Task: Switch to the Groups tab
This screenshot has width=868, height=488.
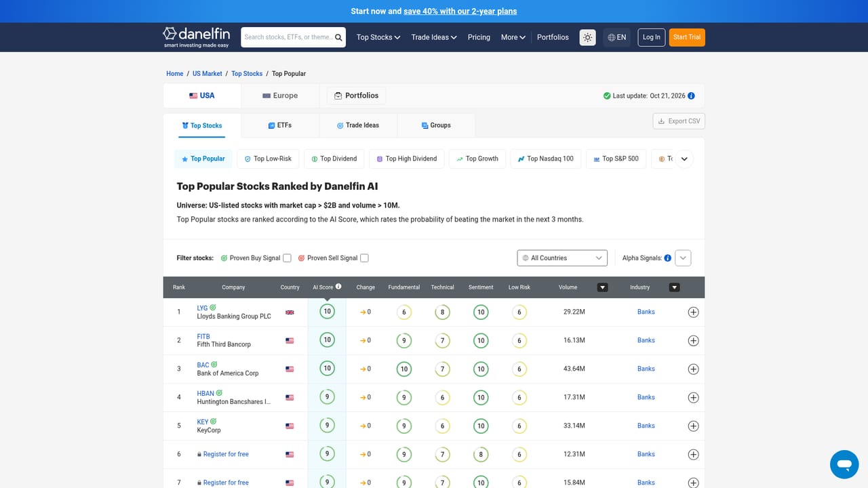Action: (x=435, y=125)
